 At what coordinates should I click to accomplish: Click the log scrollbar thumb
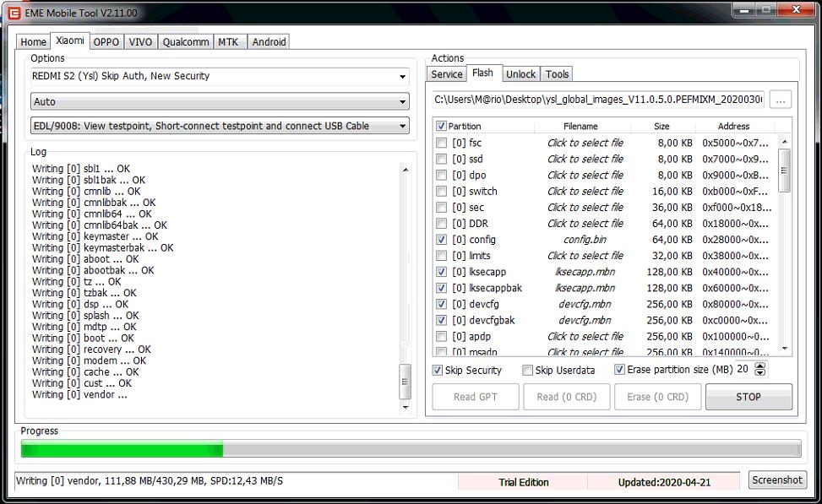406,382
